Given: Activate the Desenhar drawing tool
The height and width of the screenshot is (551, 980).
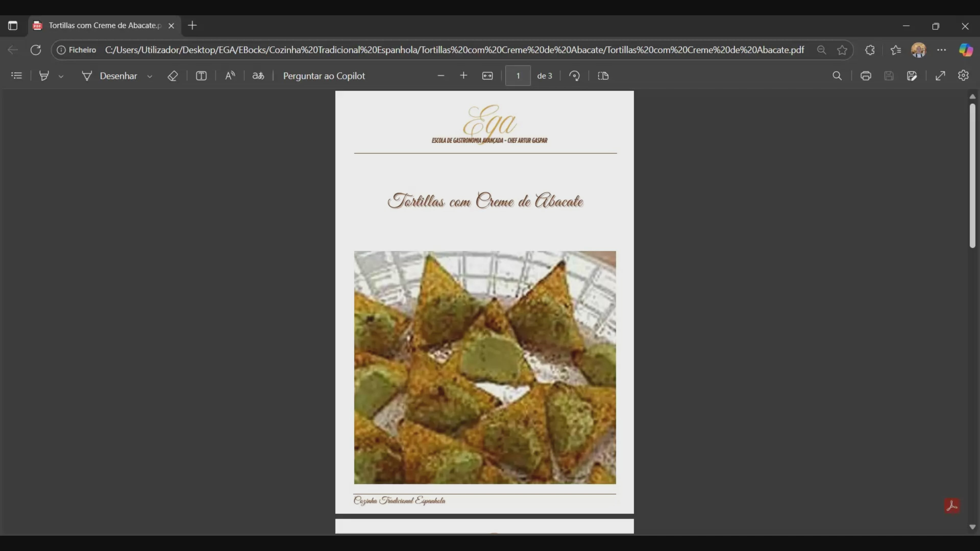Looking at the screenshot, I should point(109,76).
